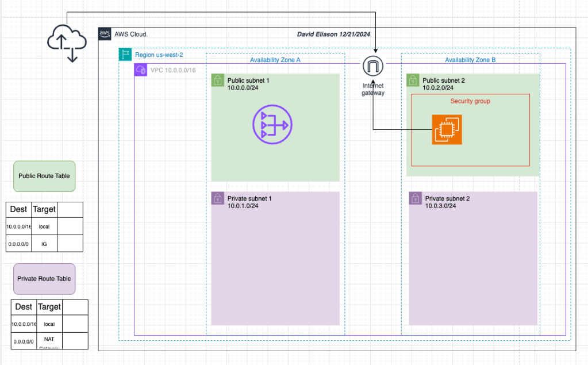
Task: Select the purple Private Route Table box
Action: pyautogui.click(x=44, y=278)
